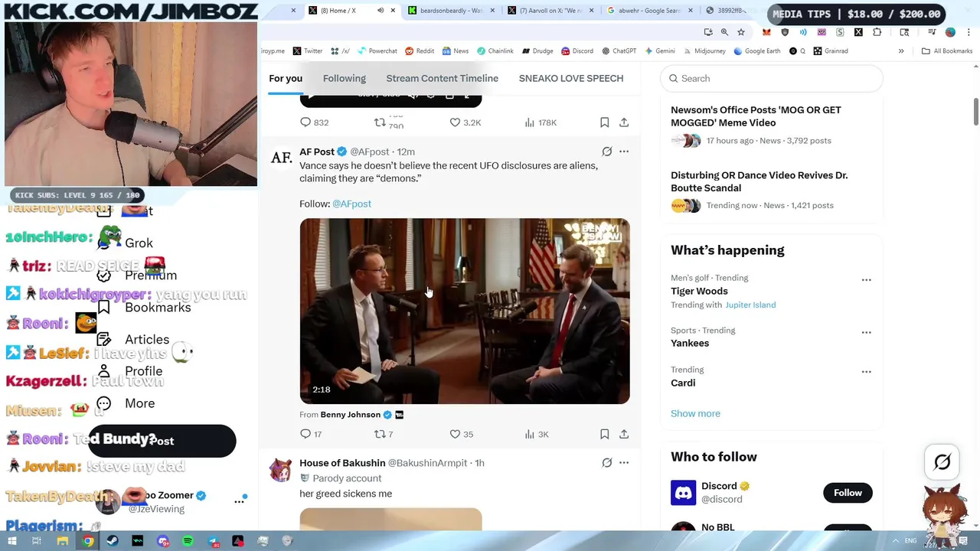Share the top tweet with 178K views

[624, 122]
